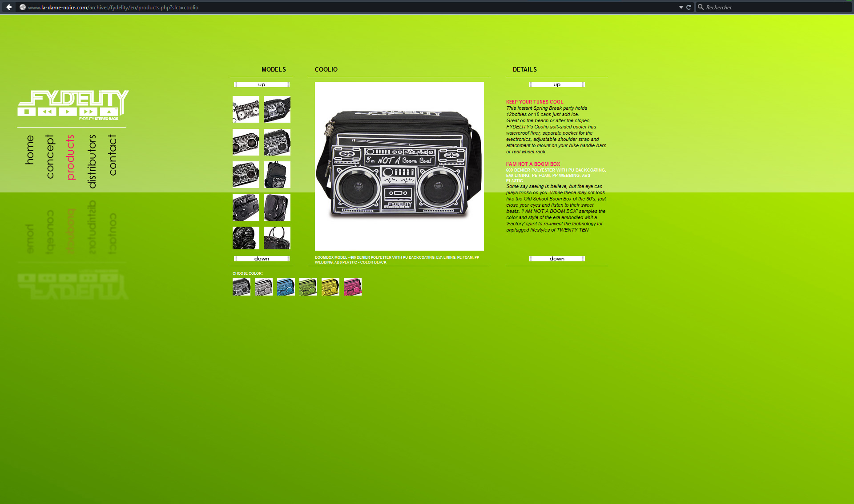Click the I'AM NOT A BOOM BOX heading
854x504 pixels.
(x=533, y=164)
